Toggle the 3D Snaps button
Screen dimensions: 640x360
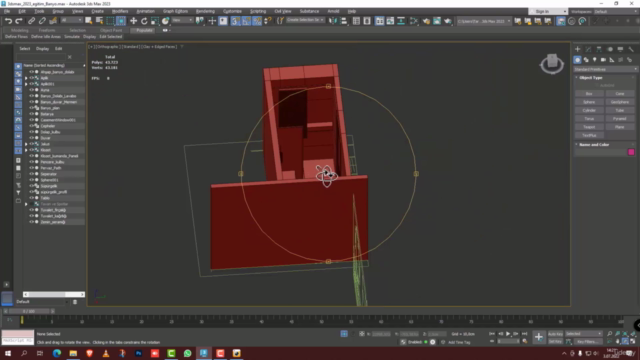click(235, 21)
